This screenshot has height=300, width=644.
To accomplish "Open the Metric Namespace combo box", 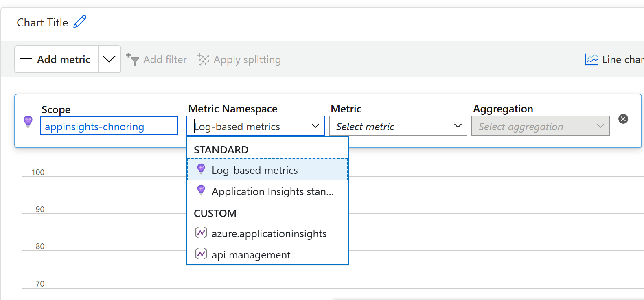I will 256,126.
